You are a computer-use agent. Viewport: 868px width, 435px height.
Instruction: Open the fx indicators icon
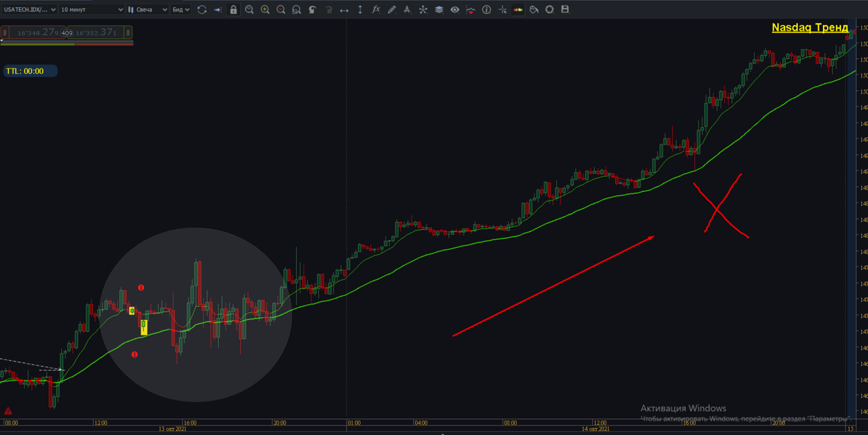coord(375,9)
